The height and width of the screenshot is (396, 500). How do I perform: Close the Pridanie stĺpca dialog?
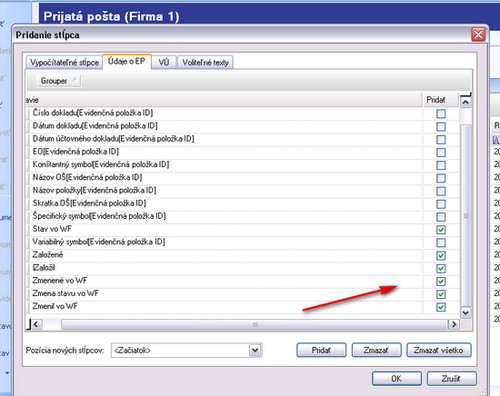tap(478, 34)
